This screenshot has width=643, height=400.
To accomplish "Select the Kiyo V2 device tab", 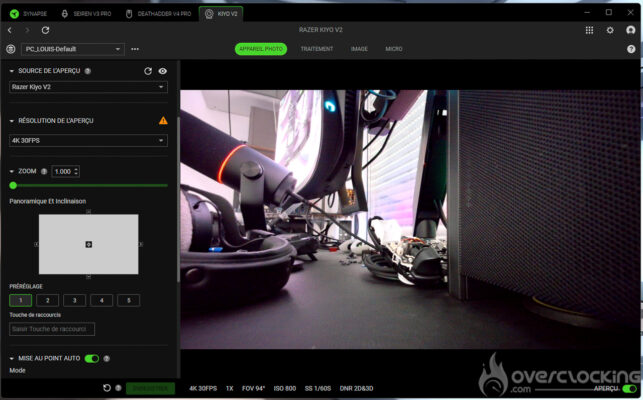I will point(221,14).
